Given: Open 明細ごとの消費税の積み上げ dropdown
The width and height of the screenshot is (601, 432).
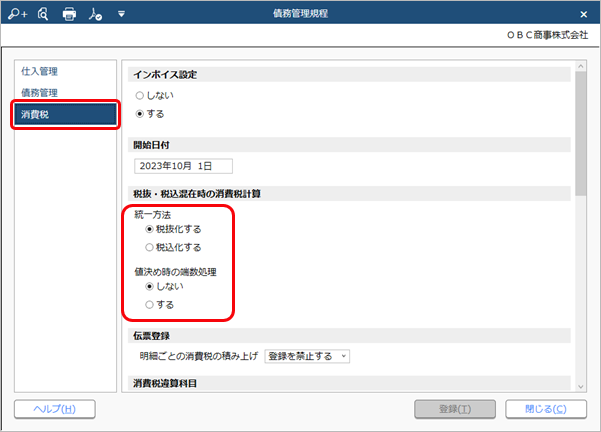Looking at the screenshot, I should point(307,356).
